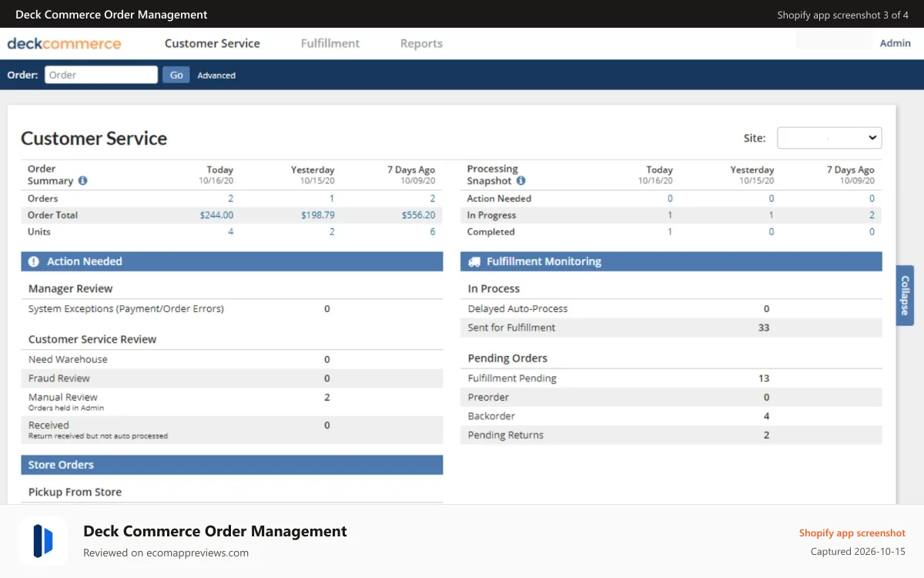
Task: Click the $556.20 order total
Action: click(418, 216)
